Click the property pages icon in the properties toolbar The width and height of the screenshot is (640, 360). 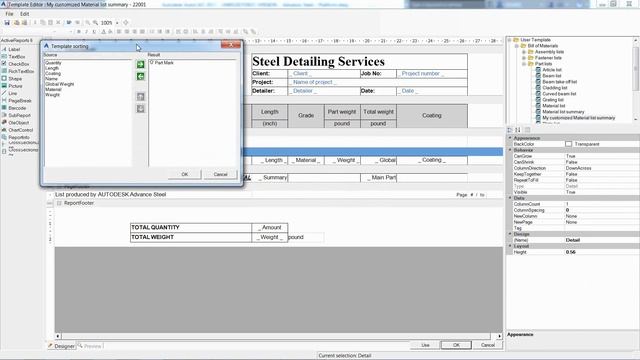click(527, 130)
